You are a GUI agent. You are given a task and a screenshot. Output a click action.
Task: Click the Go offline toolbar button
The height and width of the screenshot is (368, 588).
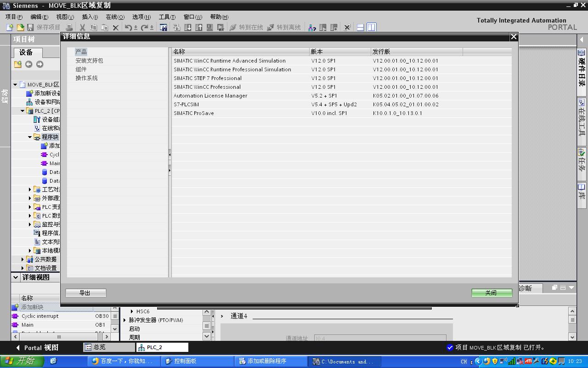(284, 28)
